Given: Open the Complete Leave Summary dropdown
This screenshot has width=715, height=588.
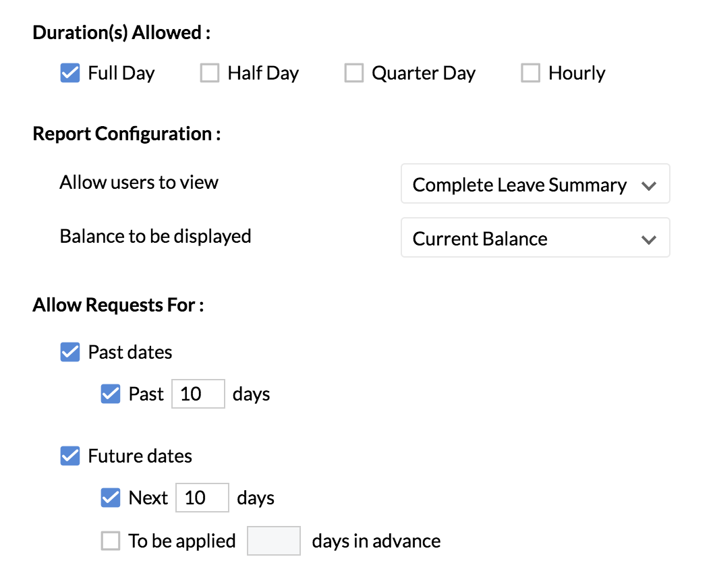Looking at the screenshot, I should point(536,183).
